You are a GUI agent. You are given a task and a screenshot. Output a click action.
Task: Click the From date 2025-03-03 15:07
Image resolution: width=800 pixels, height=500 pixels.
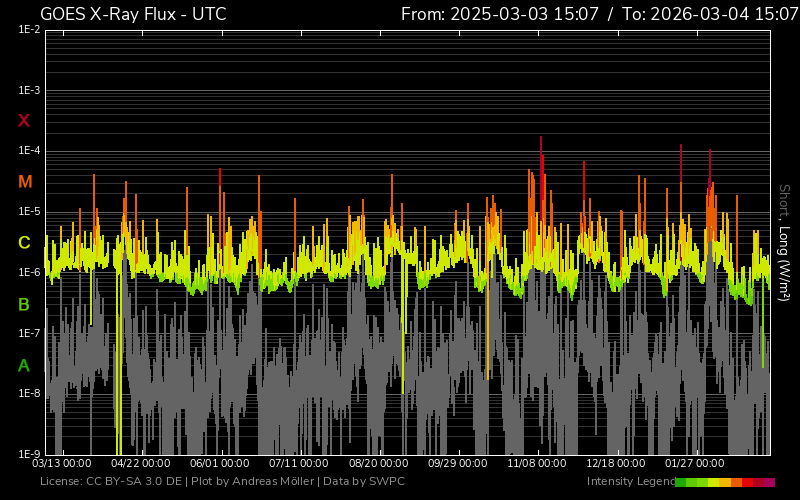point(513,14)
